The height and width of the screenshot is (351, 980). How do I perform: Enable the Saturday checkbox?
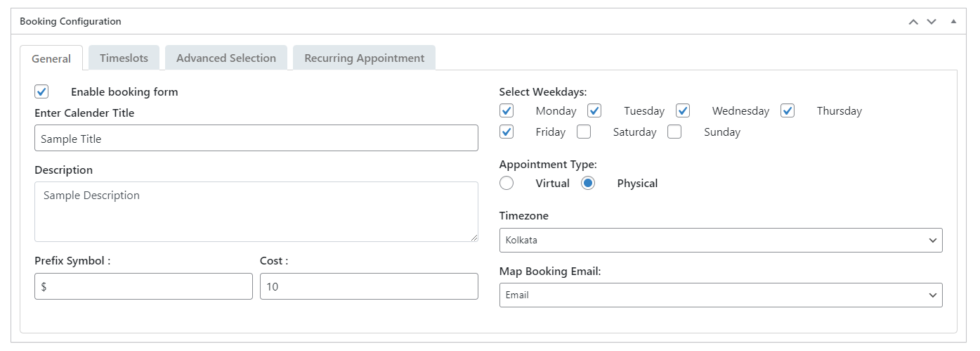pyautogui.click(x=584, y=132)
